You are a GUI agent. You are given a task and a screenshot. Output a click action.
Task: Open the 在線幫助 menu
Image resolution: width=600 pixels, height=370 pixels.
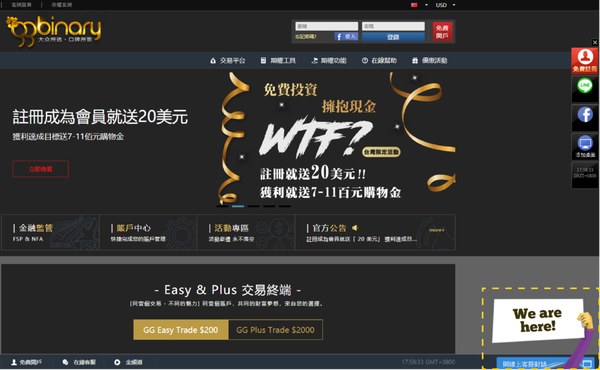(x=379, y=60)
